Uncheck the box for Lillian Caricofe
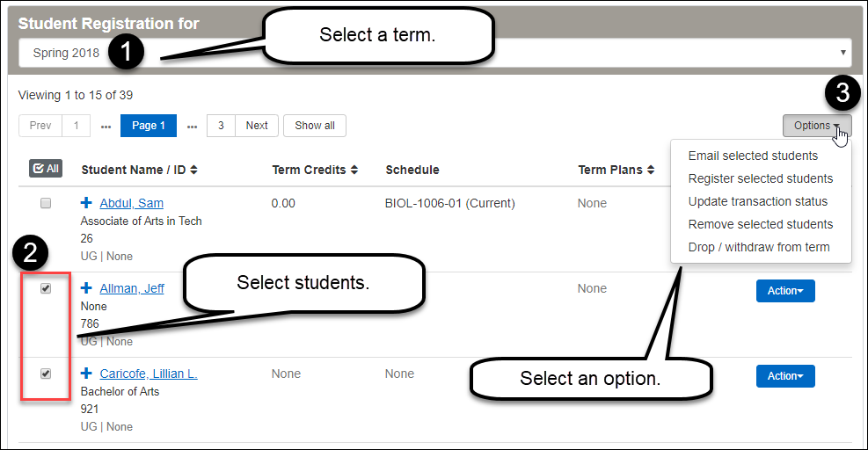Image resolution: width=868 pixels, height=450 pixels. 46,374
